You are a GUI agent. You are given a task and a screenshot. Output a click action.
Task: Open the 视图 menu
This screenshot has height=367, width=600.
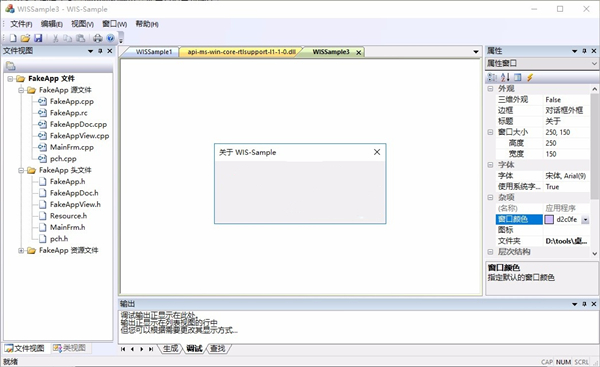pos(82,24)
